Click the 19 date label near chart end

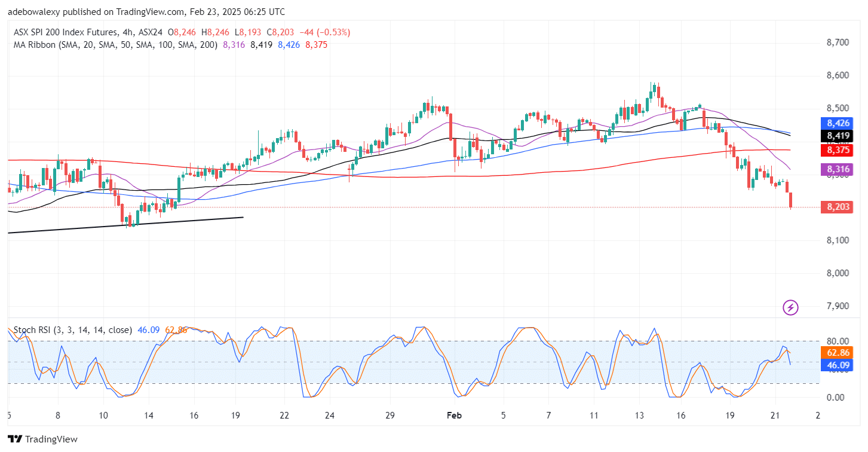tap(730, 416)
